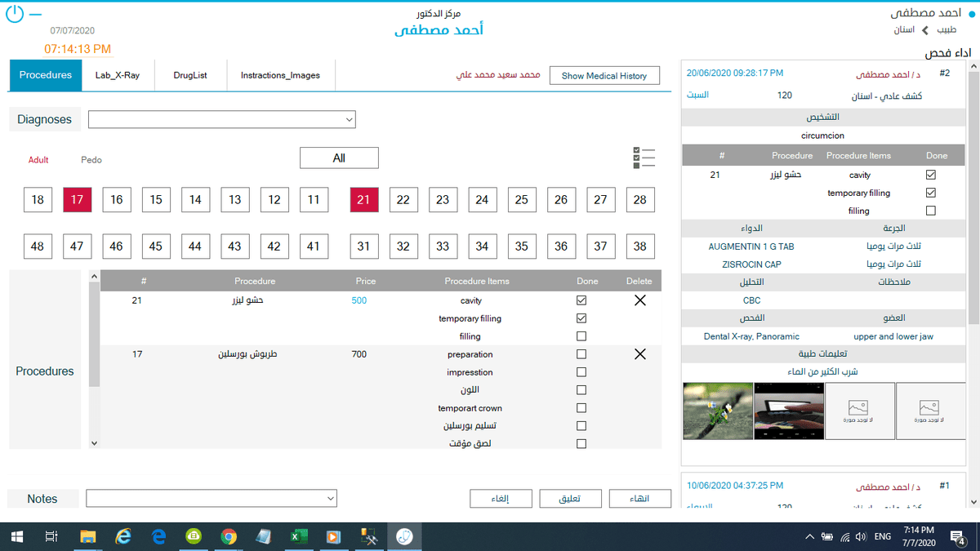Switch to the Lab_X-Ray tab
This screenshot has height=551, width=980.
[x=118, y=75]
